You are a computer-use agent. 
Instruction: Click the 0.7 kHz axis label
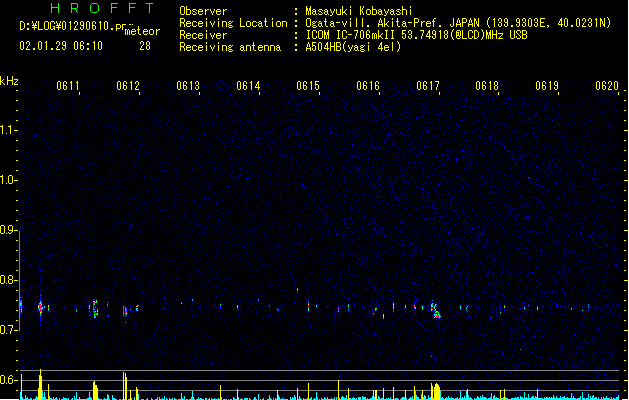tap(8, 330)
